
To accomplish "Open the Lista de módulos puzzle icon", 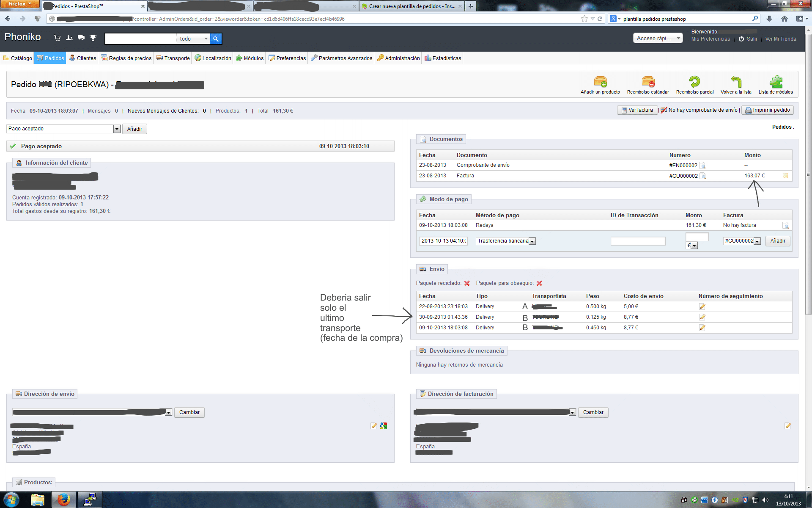I will 776,82.
